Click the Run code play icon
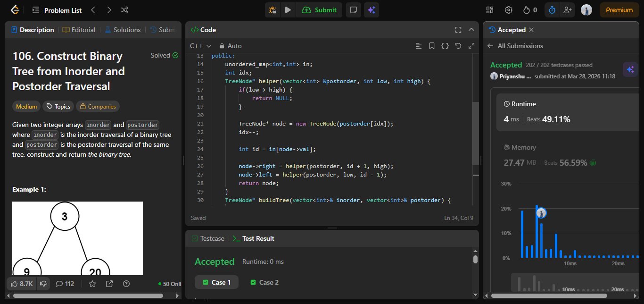 click(x=288, y=10)
